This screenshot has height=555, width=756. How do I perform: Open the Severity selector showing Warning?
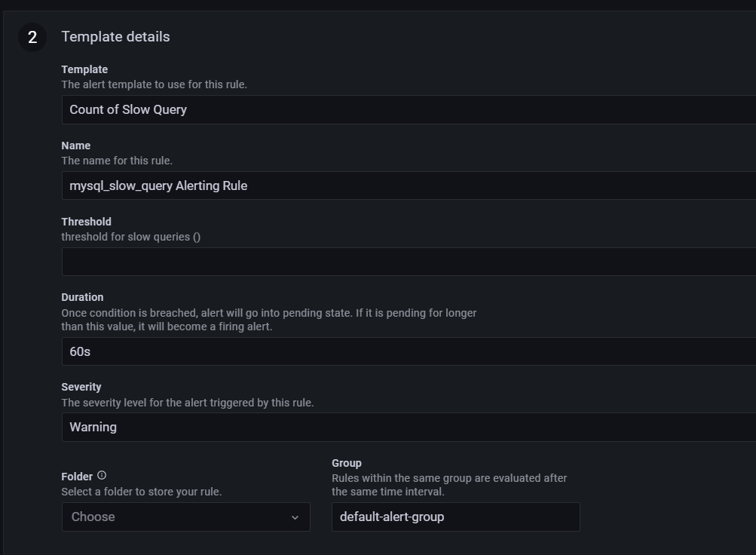[x=409, y=428]
